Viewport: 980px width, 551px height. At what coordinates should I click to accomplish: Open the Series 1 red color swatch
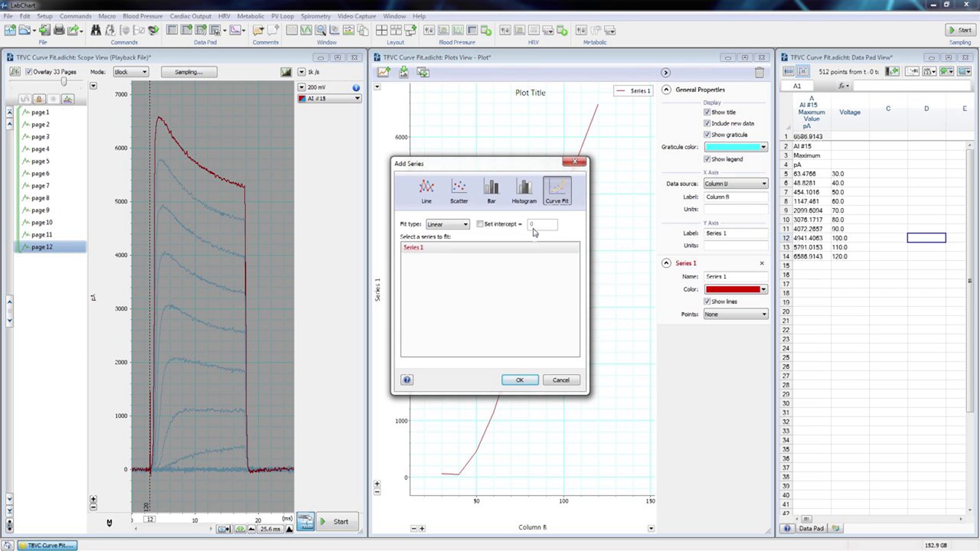tap(735, 289)
